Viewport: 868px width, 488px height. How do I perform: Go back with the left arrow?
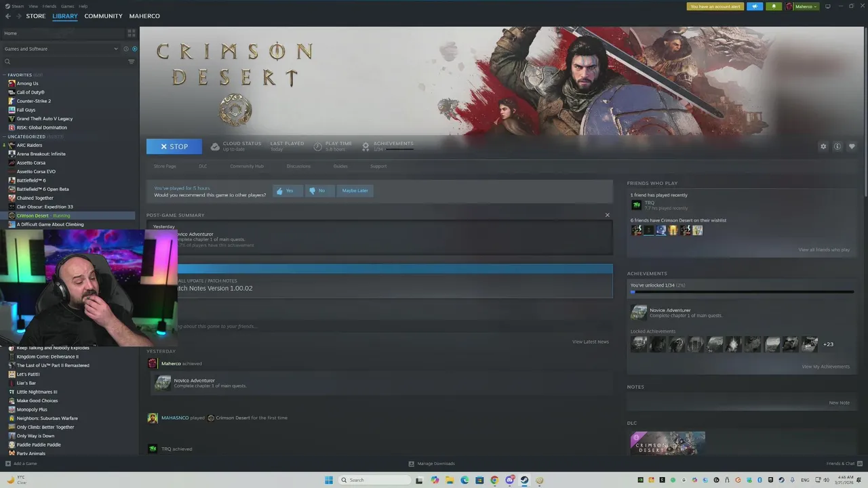[x=8, y=16]
